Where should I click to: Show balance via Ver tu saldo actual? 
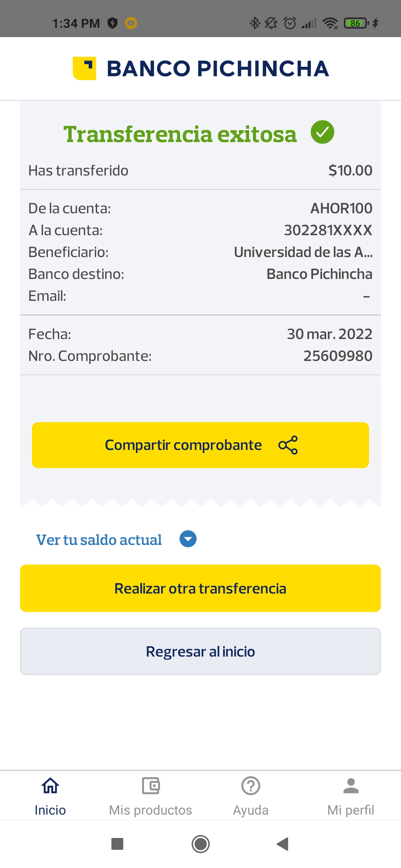[99, 540]
